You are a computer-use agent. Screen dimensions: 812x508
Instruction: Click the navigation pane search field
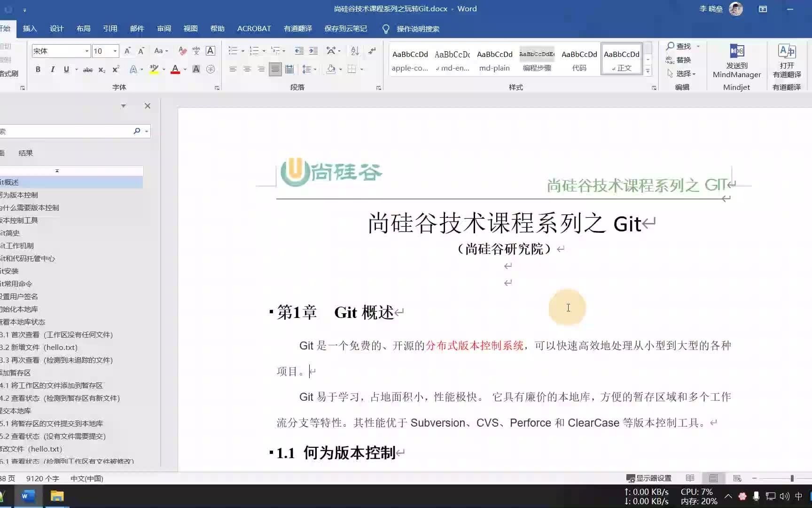(66, 131)
